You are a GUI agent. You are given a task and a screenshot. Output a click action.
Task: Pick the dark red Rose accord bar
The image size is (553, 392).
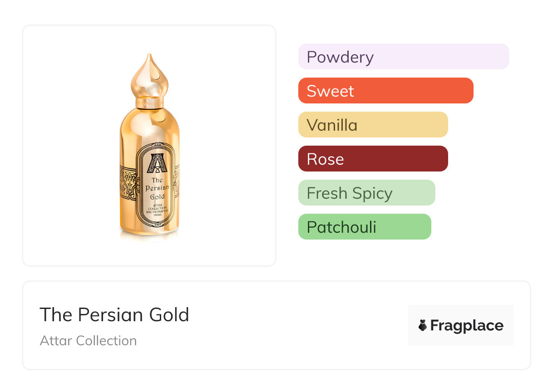click(373, 159)
